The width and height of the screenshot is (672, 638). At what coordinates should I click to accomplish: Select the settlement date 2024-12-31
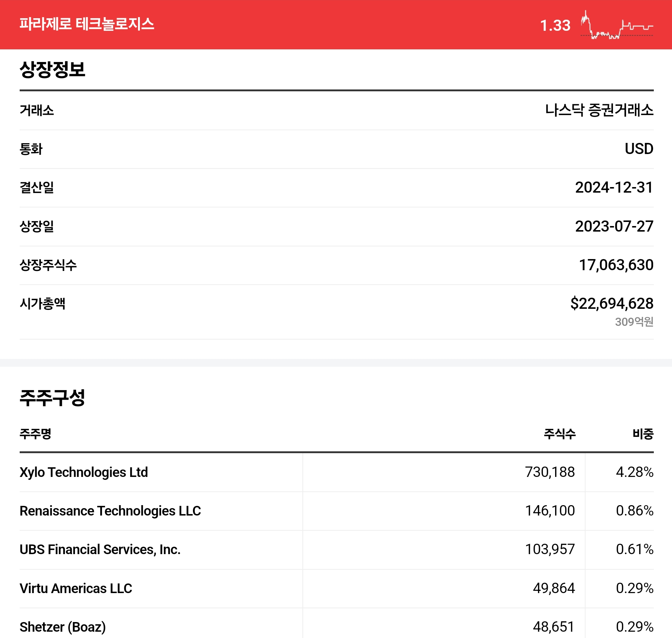[614, 187]
